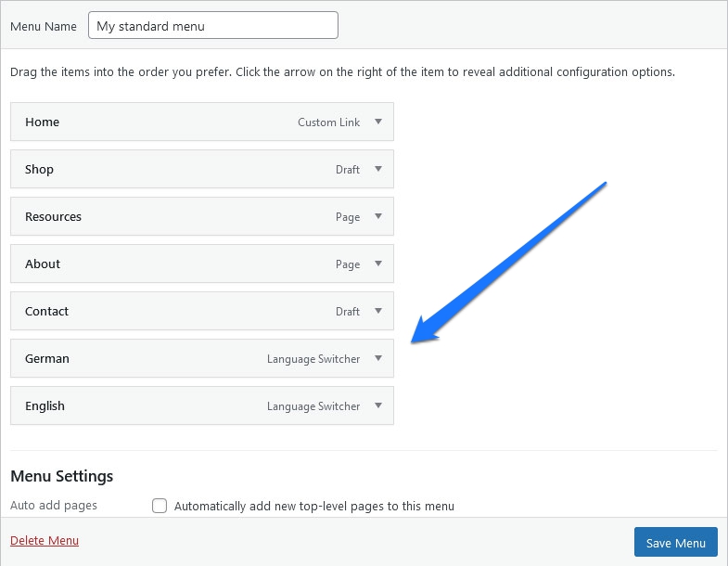728x566 pixels.
Task: Expand the About item arrow
Action: click(x=378, y=264)
